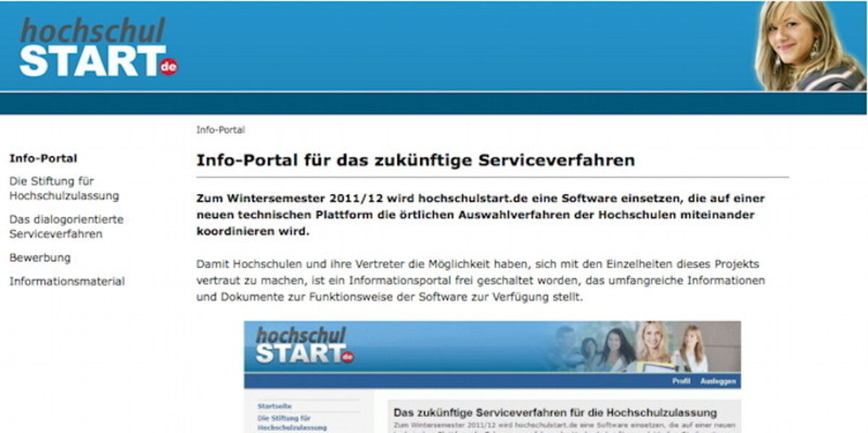Click the hochschulSTART.de logo in header
The width and height of the screenshot is (868, 433).
[98, 48]
